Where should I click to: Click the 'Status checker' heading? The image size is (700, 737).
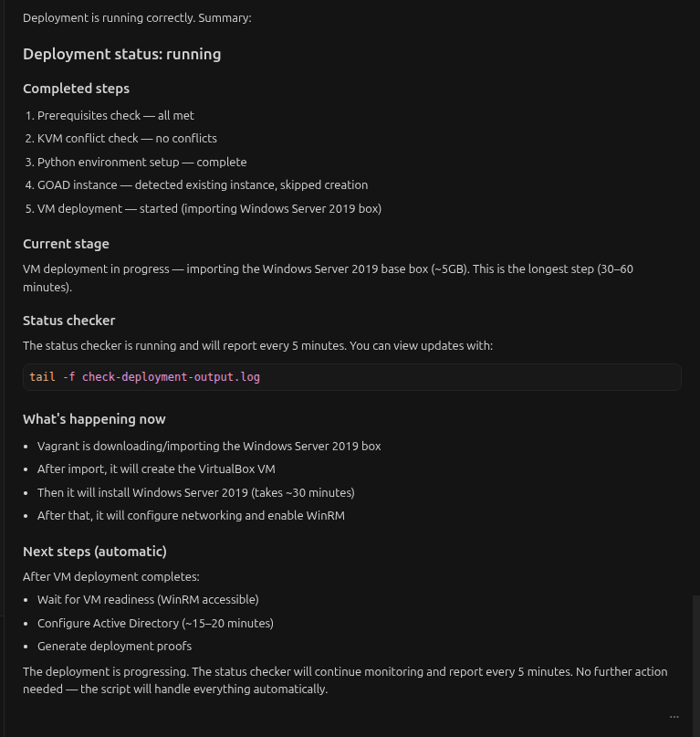tap(69, 321)
